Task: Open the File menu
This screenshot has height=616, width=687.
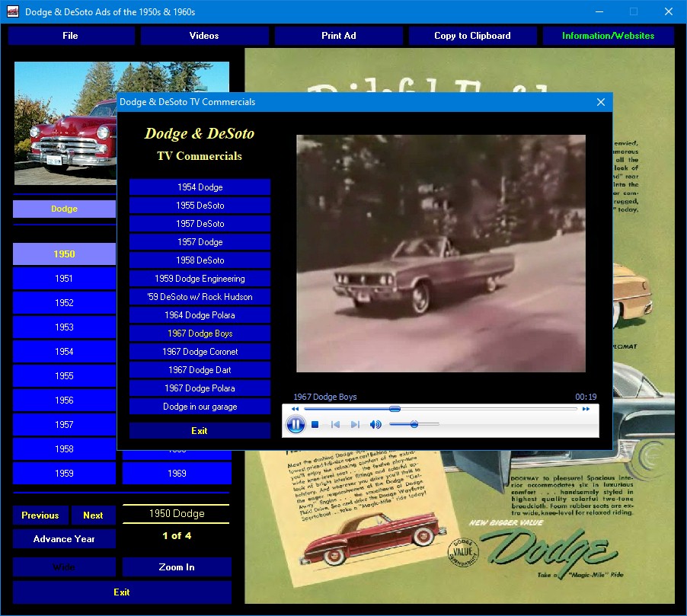Action: (71, 36)
